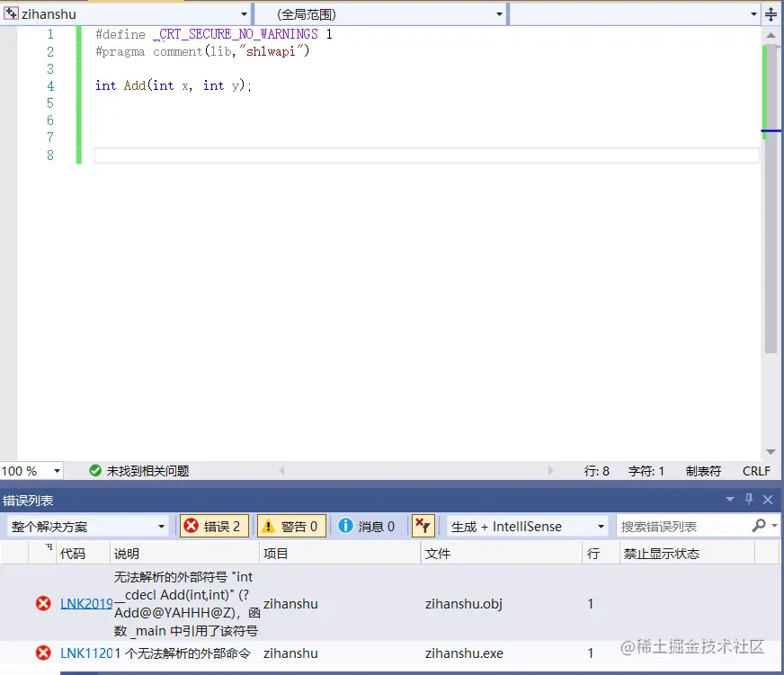Select the zihanshu.exe file cell
784x675 pixels.
[464, 653]
